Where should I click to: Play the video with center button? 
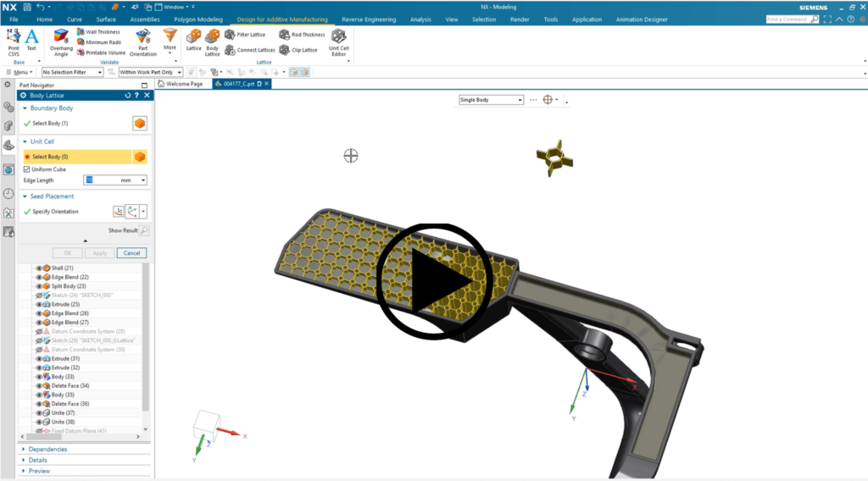point(434,280)
